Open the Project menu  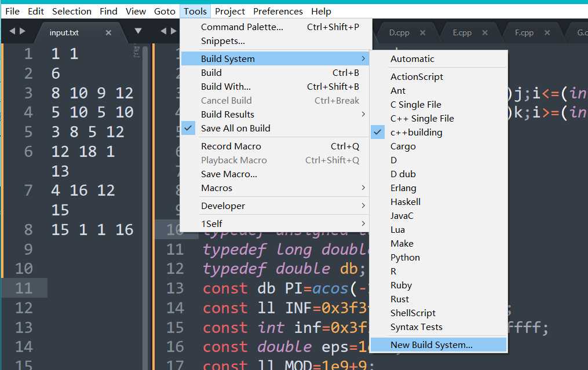tap(230, 12)
